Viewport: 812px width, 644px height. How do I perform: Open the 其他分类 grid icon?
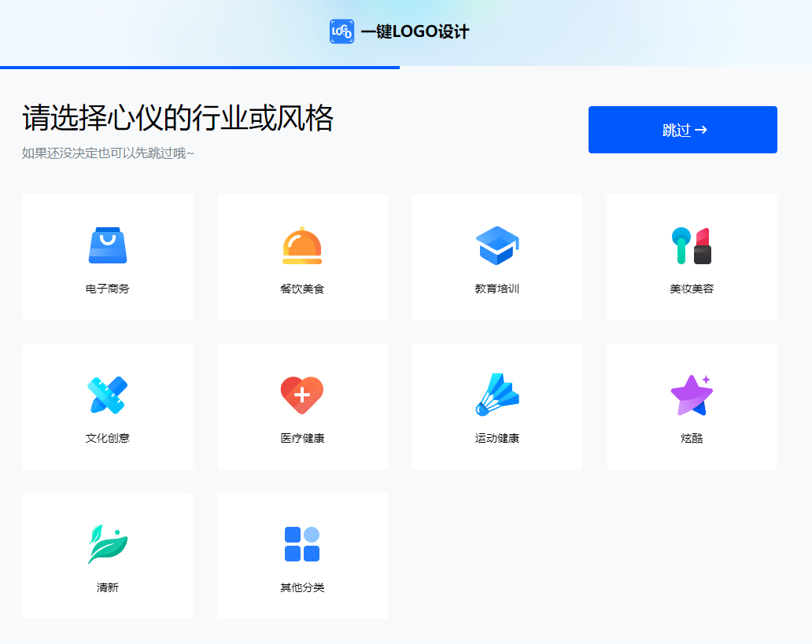tap(302, 544)
